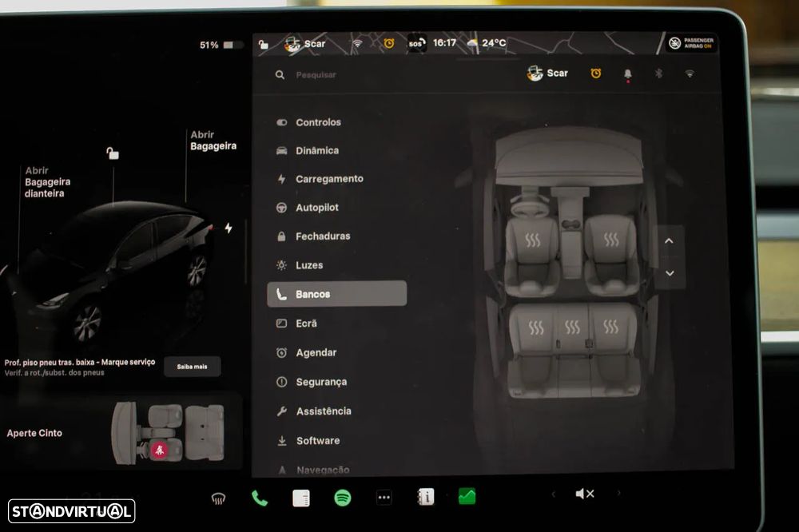This screenshot has width=799, height=532.
Task: Select the highlighted Bancos entry
Action: point(337,294)
